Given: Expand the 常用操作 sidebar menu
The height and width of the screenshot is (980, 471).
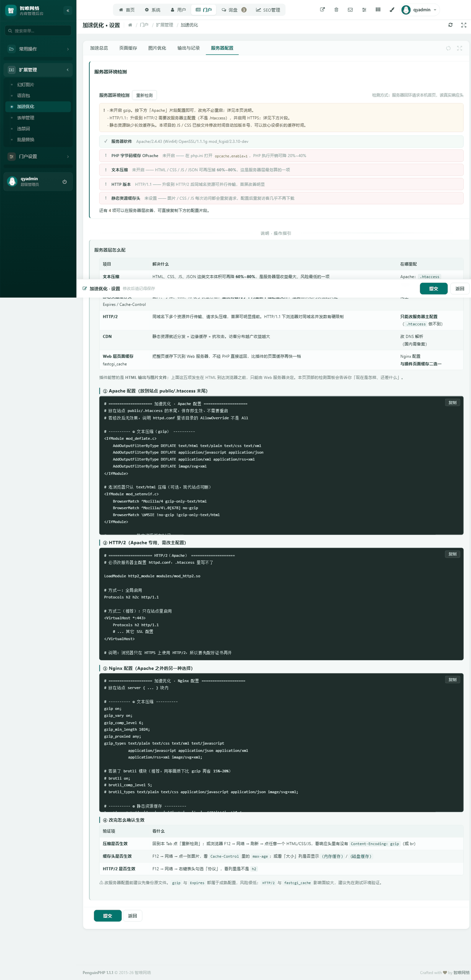Looking at the screenshot, I should click(38, 49).
